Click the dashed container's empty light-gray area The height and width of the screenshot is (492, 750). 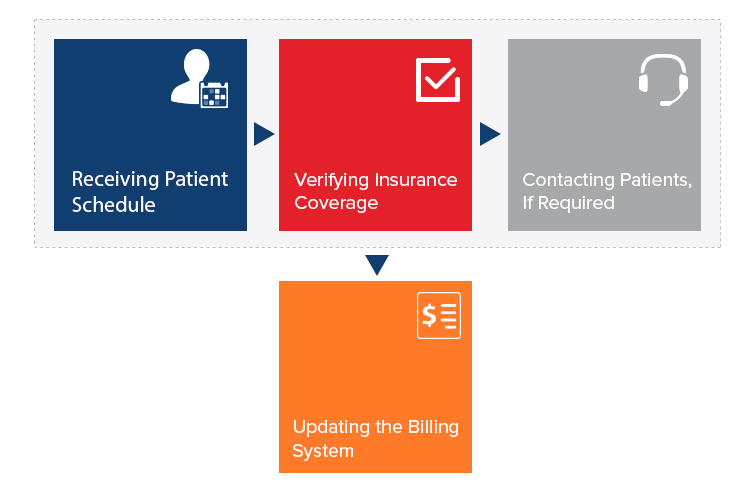(x=600, y=238)
